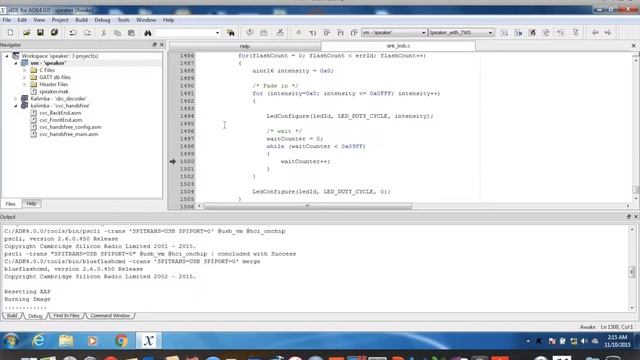Image resolution: width=640 pixels, height=360 pixels.
Task: Select speaker.mak in the project tree
Action: (54, 91)
